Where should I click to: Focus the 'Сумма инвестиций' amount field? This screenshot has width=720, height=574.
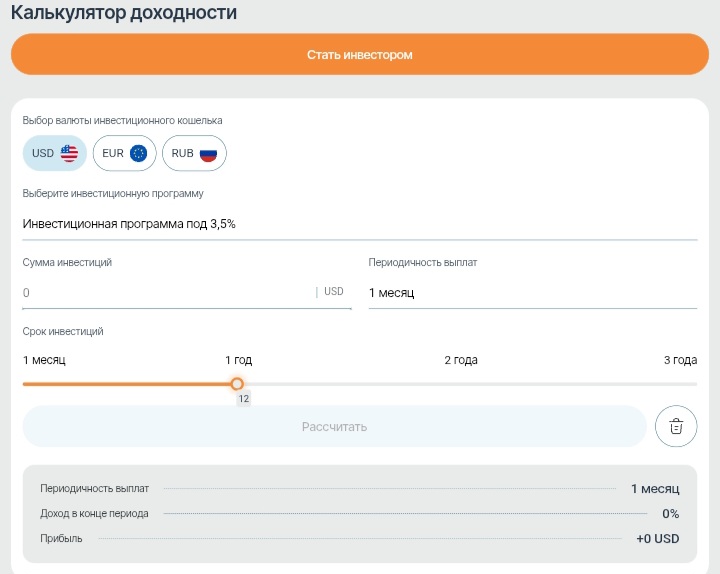(x=165, y=293)
